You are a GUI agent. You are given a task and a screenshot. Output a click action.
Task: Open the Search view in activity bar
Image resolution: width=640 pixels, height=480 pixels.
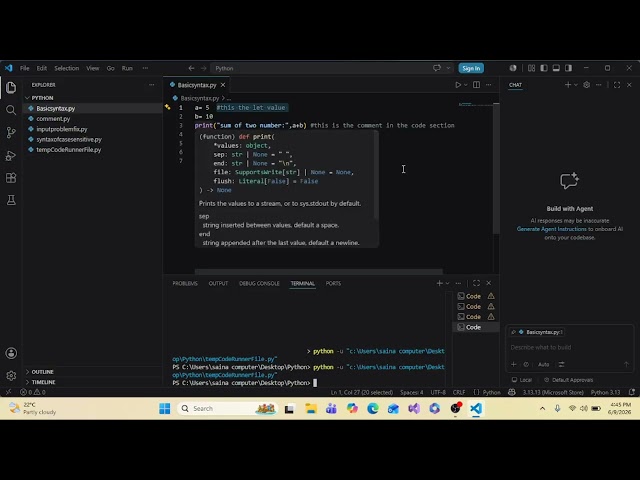[11, 110]
